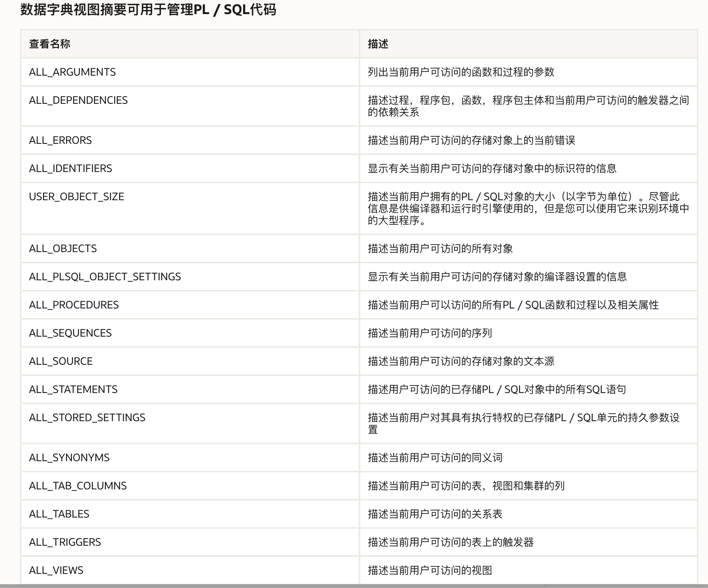Viewport: 708px width, 588px height.
Task: Click the ALL_STATEMENTS entry
Action: (73, 389)
